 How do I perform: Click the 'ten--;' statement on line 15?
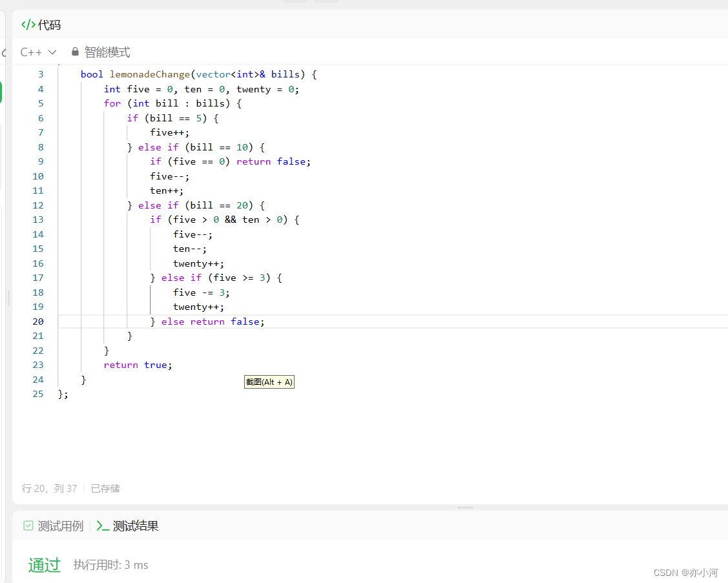190,249
